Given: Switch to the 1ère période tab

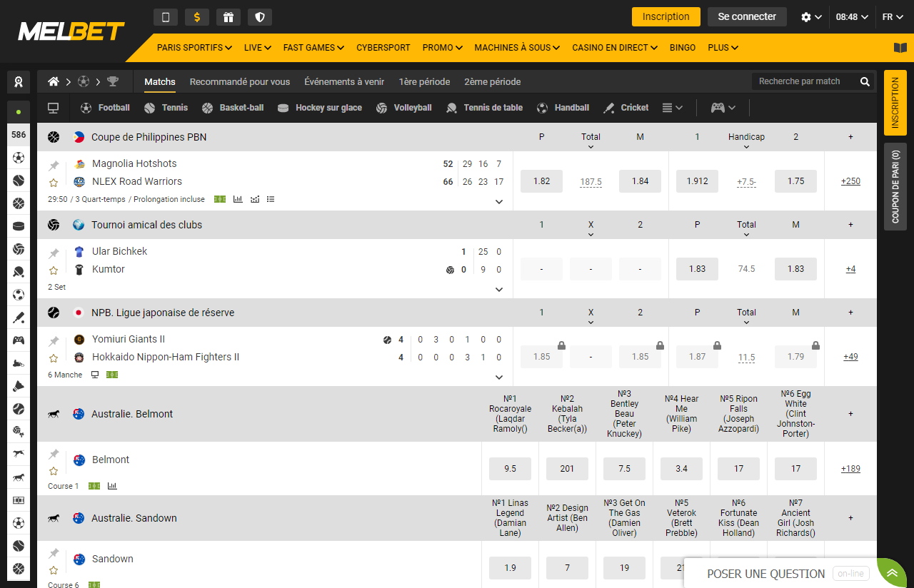Looking at the screenshot, I should (x=424, y=81).
